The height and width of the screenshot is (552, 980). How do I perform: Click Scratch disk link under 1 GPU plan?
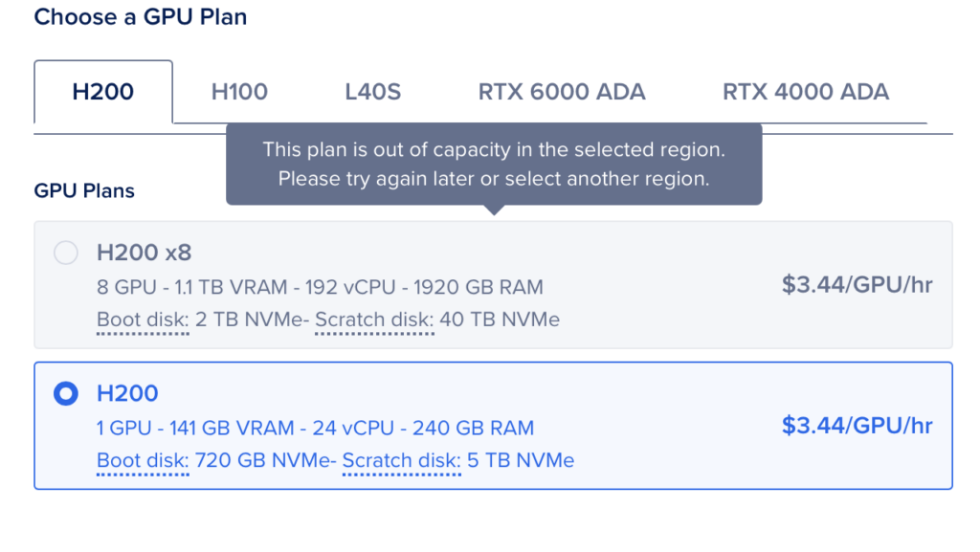coord(401,460)
